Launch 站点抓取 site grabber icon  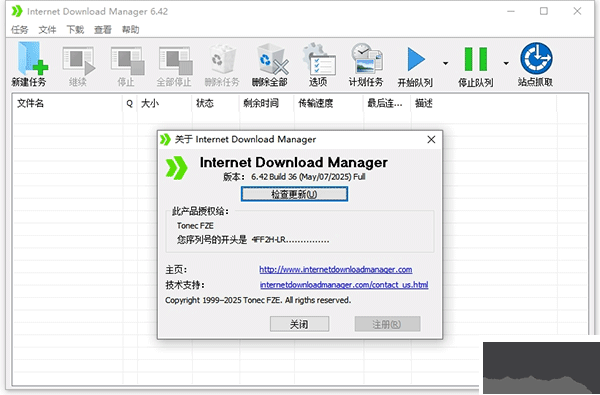pyautogui.click(x=536, y=59)
